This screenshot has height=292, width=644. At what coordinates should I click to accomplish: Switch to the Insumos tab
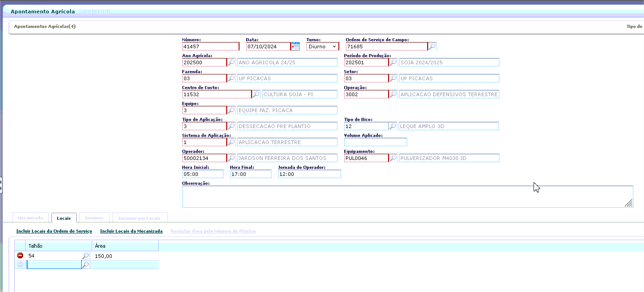coord(94,218)
